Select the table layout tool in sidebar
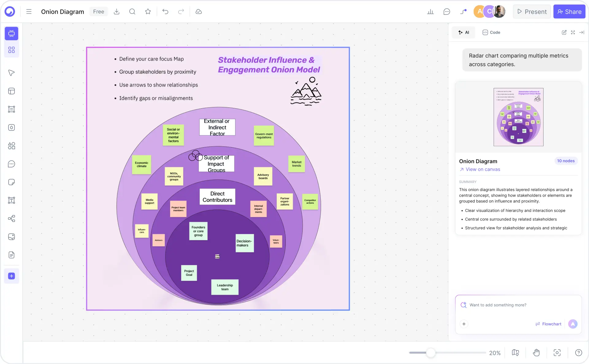 11,91
